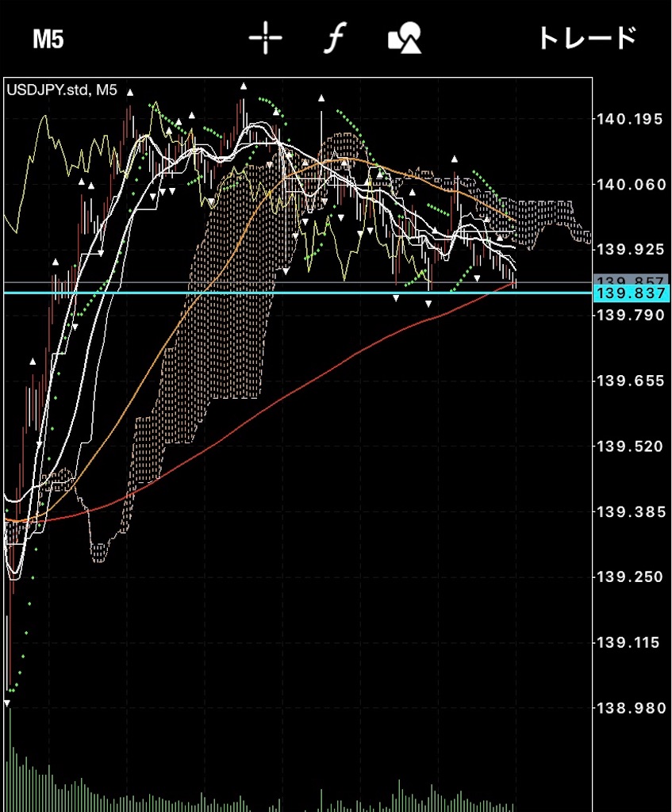Screen dimensions: 672x812
Task: Click the 138.980 price axis label
Action: click(x=631, y=708)
